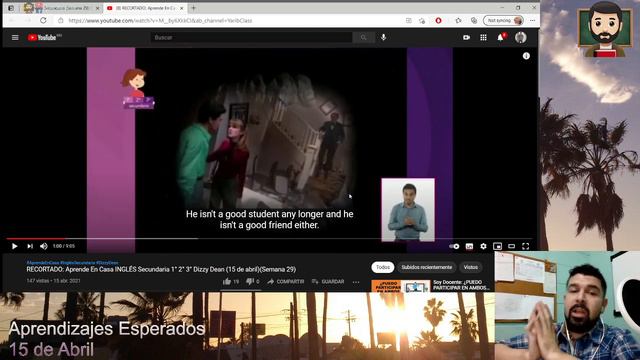The width and height of the screenshot is (640, 360).
Task: Open the Not syncing profile button
Action: [x=504, y=20]
